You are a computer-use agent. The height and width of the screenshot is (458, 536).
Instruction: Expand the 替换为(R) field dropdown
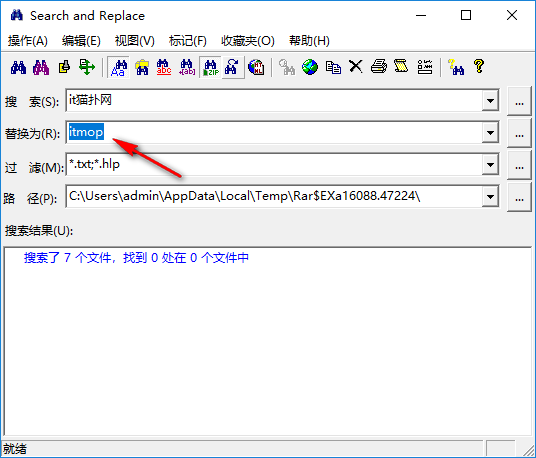490,132
